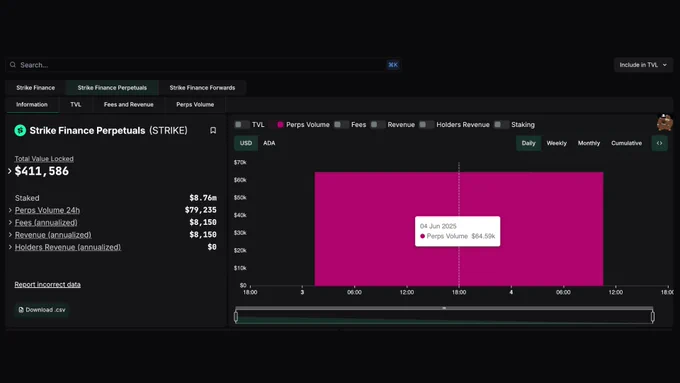Toggle the Staking chart series
The width and height of the screenshot is (680, 383).
(x=501, y=124)
